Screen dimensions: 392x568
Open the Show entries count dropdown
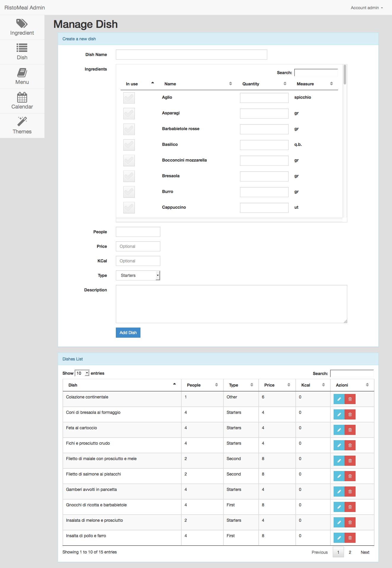pos(82,373)
